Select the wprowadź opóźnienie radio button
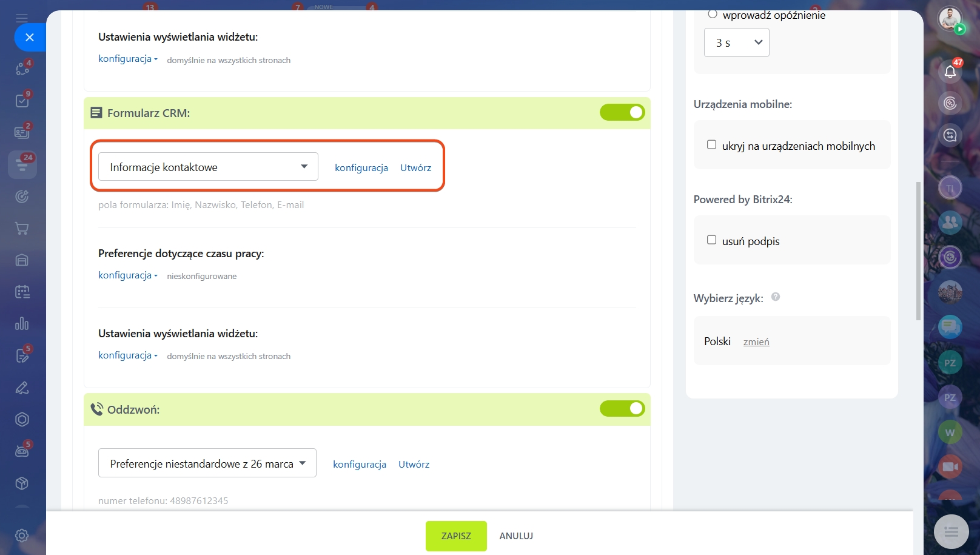Image resolution: width=980 pixels, height=555 pixels. [x=713, y=14]
